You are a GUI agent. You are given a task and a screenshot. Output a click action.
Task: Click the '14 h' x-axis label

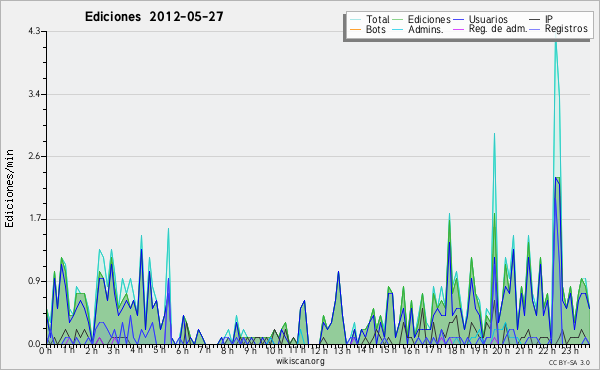(365, 350)
